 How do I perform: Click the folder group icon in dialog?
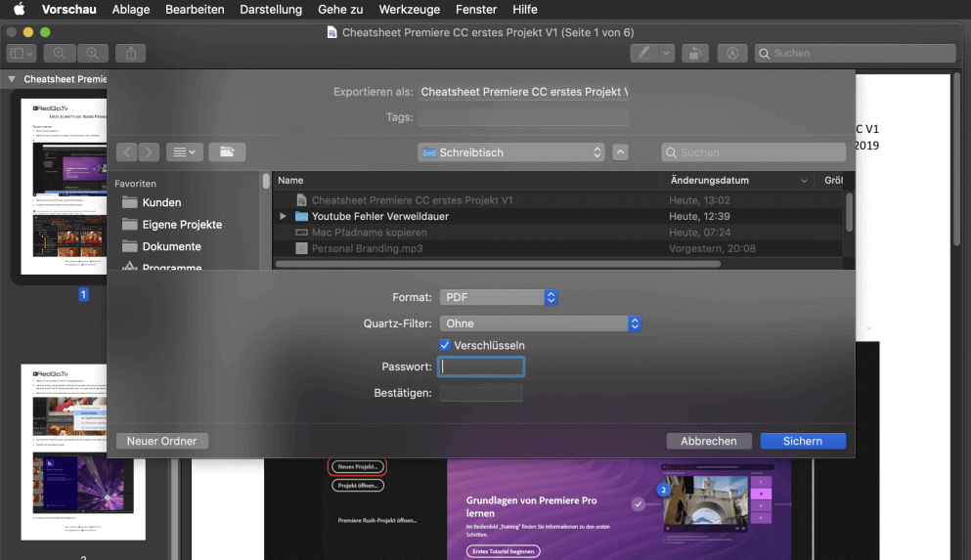click(x=227, y=152)
